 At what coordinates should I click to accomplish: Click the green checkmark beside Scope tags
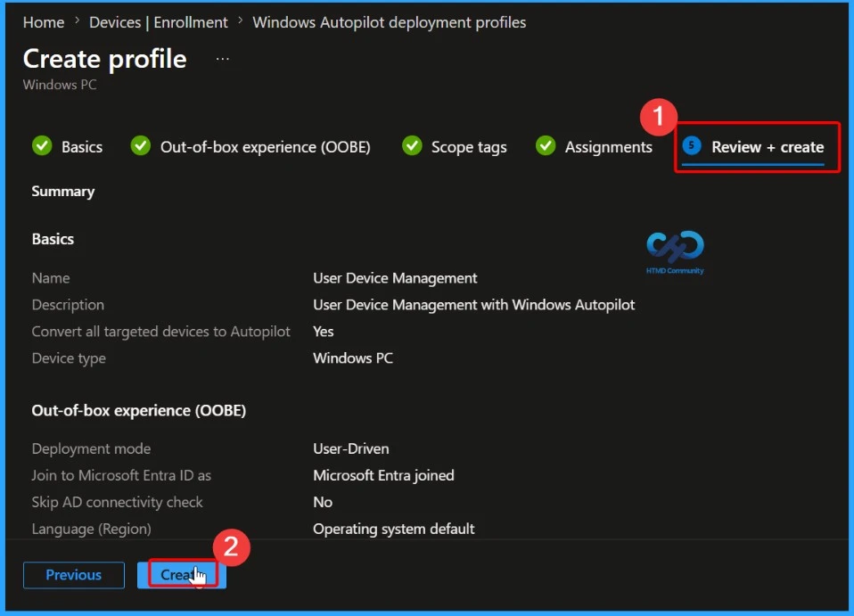(412, 146)
